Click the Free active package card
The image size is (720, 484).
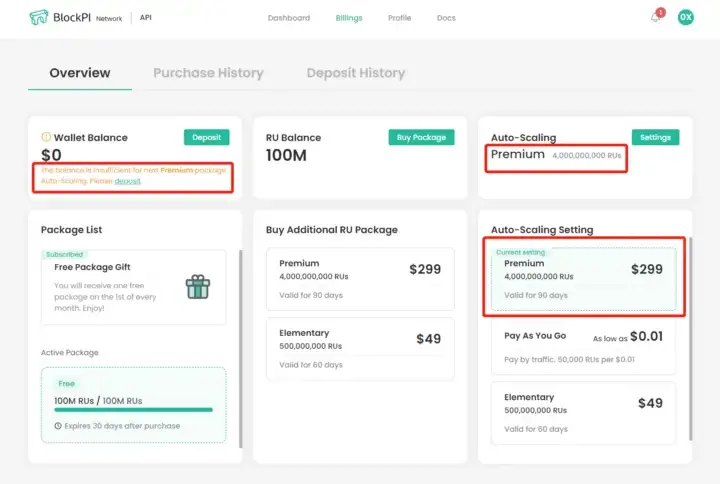134,405
